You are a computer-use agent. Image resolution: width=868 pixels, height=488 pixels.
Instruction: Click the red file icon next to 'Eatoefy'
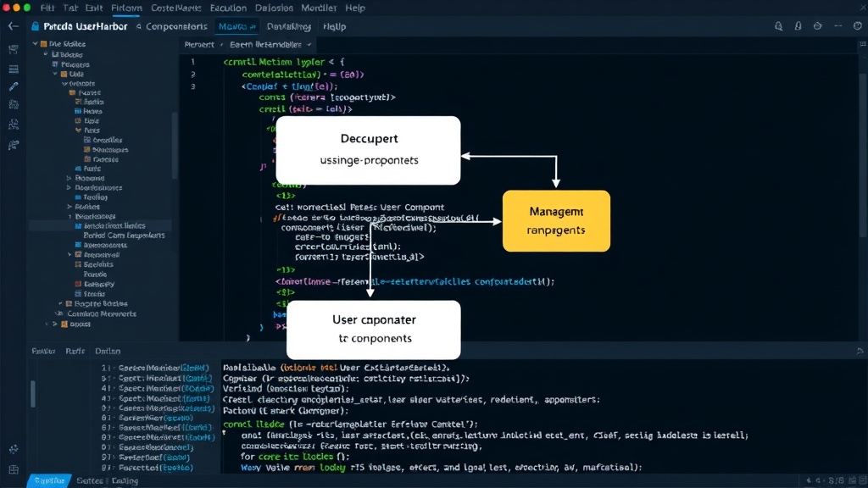78,284
